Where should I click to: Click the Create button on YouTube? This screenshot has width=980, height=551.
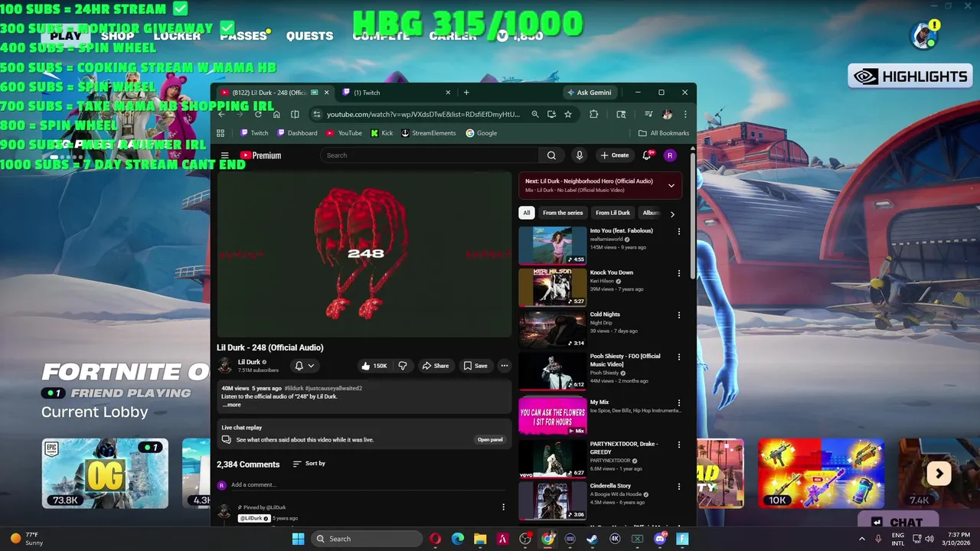tap(615, 155)
